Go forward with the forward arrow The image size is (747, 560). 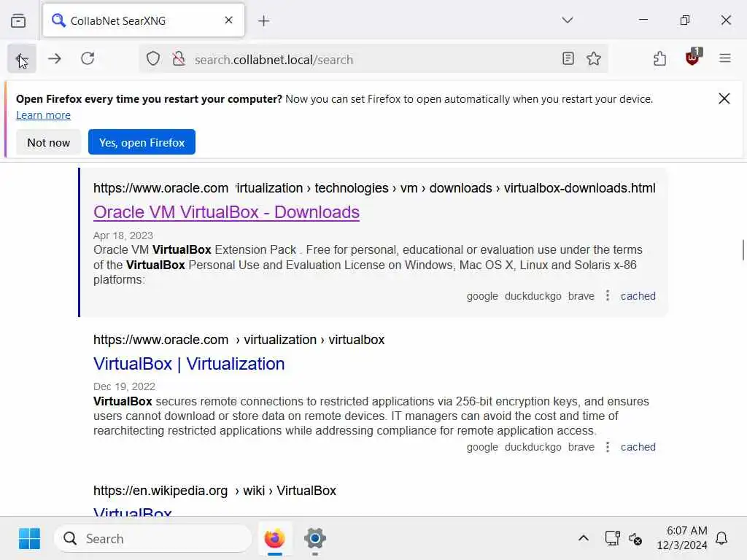(55, 58)
